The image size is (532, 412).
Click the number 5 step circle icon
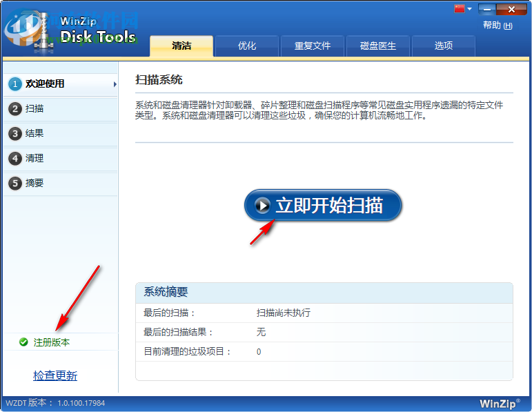coord(15,184)
